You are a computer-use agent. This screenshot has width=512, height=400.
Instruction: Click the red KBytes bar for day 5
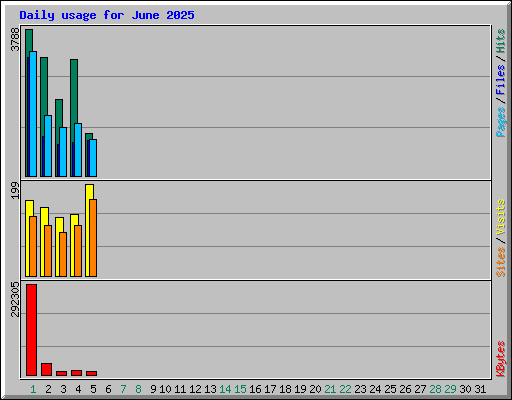tap(91, 373)
